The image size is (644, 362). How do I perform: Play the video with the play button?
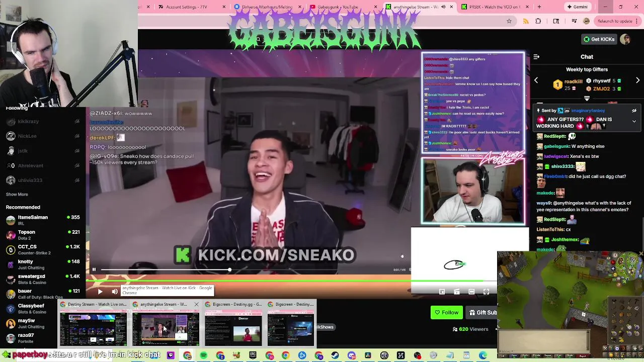(x=100, y=292)
